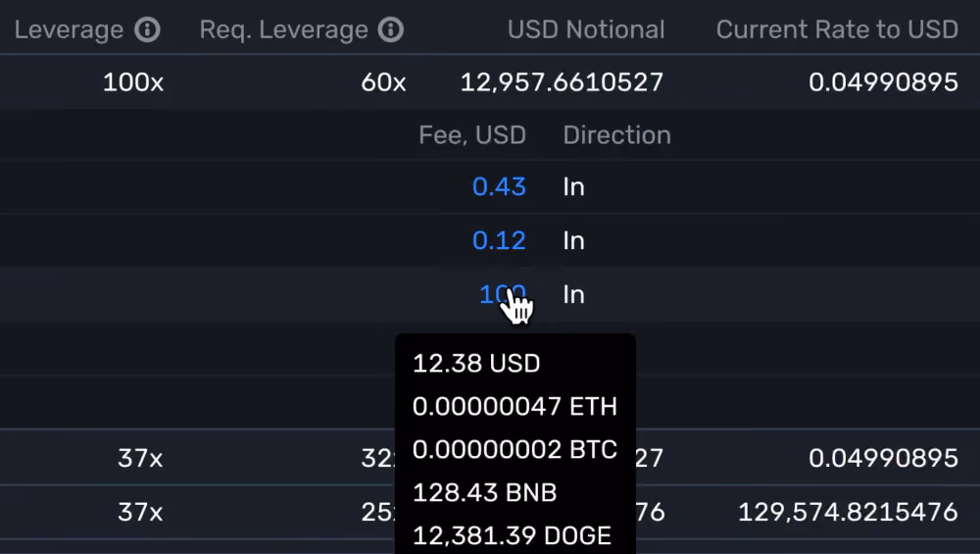Click 0.00000047 ETH tooltip entry

point(515,407)
